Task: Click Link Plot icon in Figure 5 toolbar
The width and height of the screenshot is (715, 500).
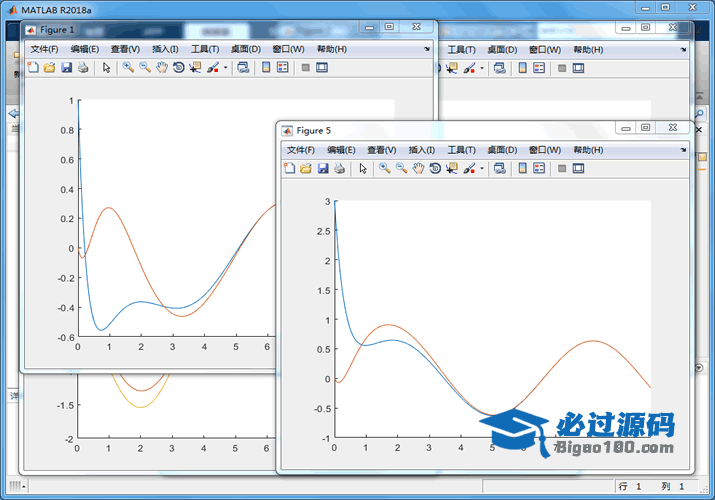Action: tap(500, 168)
